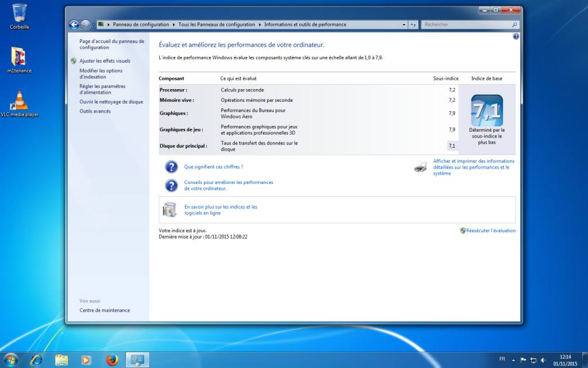Click the FR language indicator
Image resolution: width=588 pixels, height=368 pixels.
(502, 359)
